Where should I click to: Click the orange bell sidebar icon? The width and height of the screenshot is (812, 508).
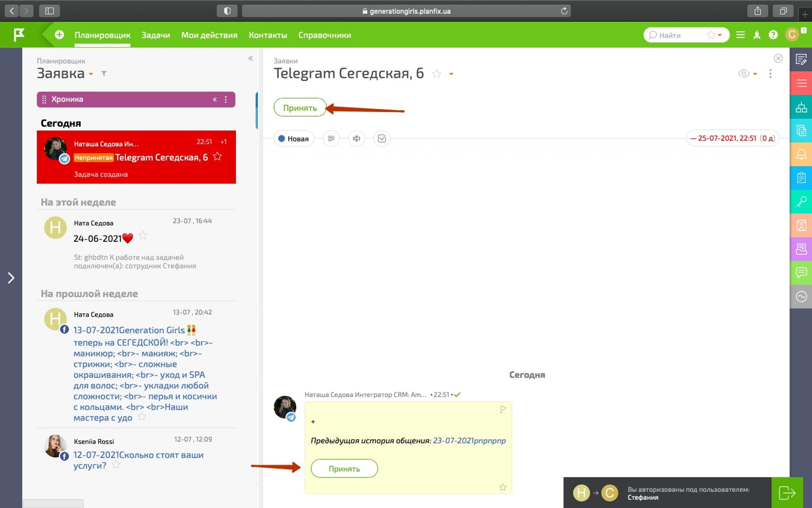click(x=801, y=154)
